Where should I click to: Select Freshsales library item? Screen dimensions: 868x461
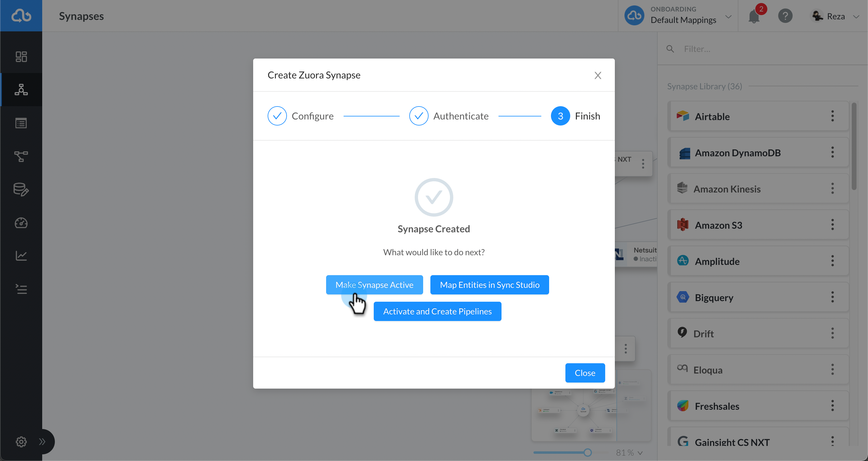[x=758, y=406]
